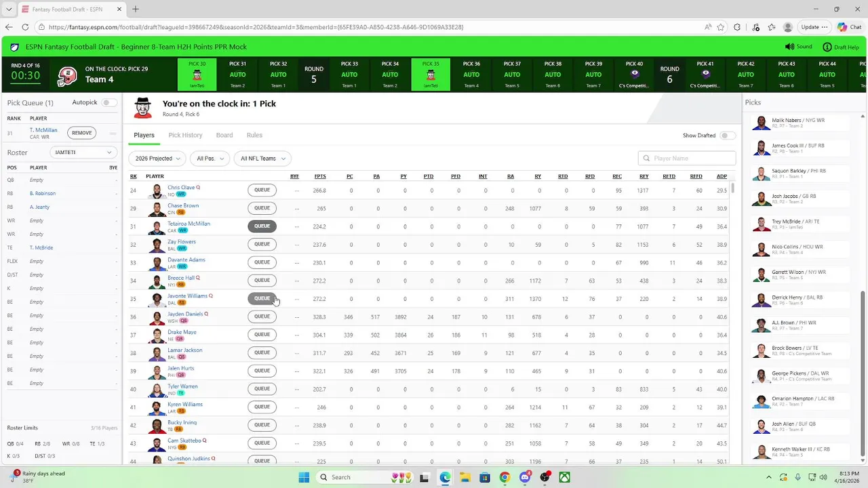Open the Copilot Chat button
This screenshot has height=488, width=868.
click(x=850, y=27)
